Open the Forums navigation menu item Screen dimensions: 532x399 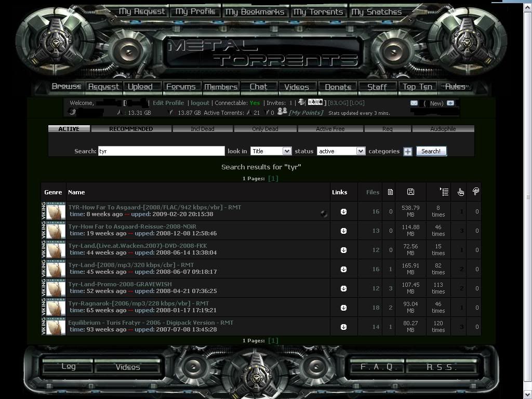[x=181, y=87]
